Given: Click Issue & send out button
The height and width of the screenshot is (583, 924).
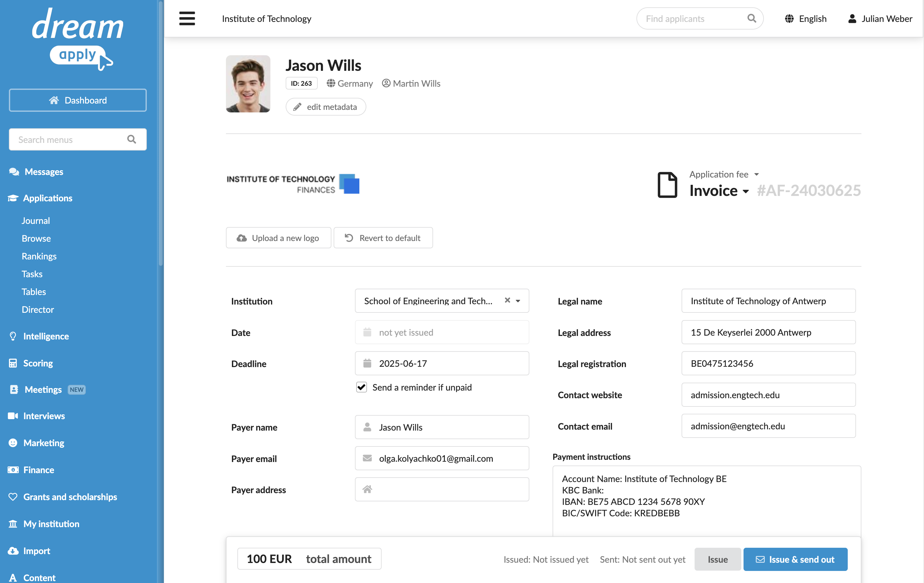Looking at the screenshot, I should click(795, 559).
